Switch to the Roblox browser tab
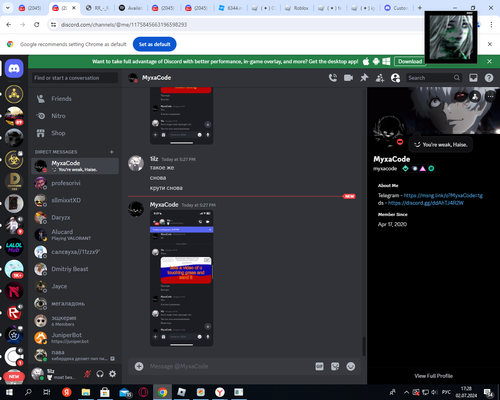This screenshot has width=500, height=400. (297, 8)
